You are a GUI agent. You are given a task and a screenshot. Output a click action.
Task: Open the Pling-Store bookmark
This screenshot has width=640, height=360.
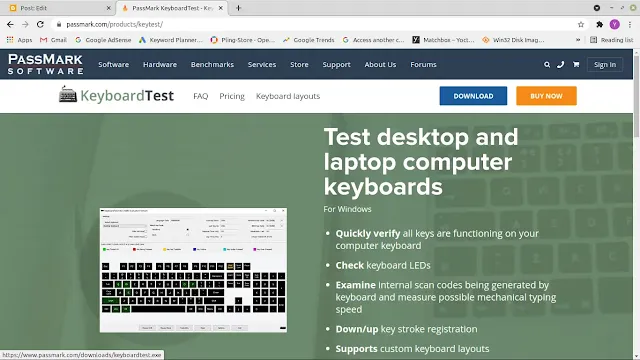tap(242, 40)
